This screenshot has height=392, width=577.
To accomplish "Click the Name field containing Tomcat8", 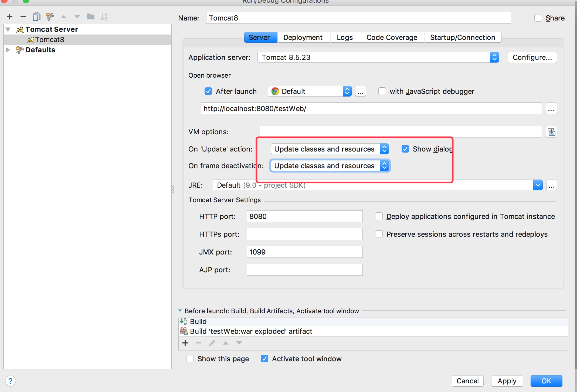I will [x=358, y=18].
